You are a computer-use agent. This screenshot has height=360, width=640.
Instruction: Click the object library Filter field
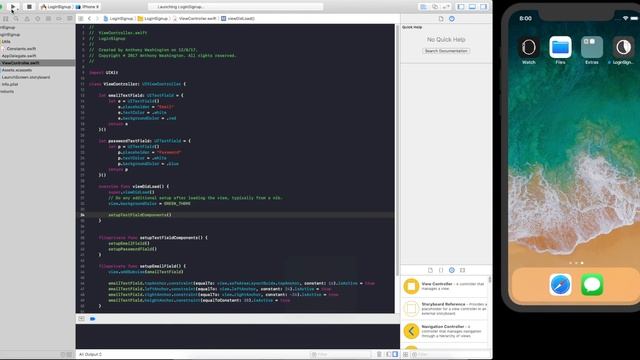pos(449,355)
